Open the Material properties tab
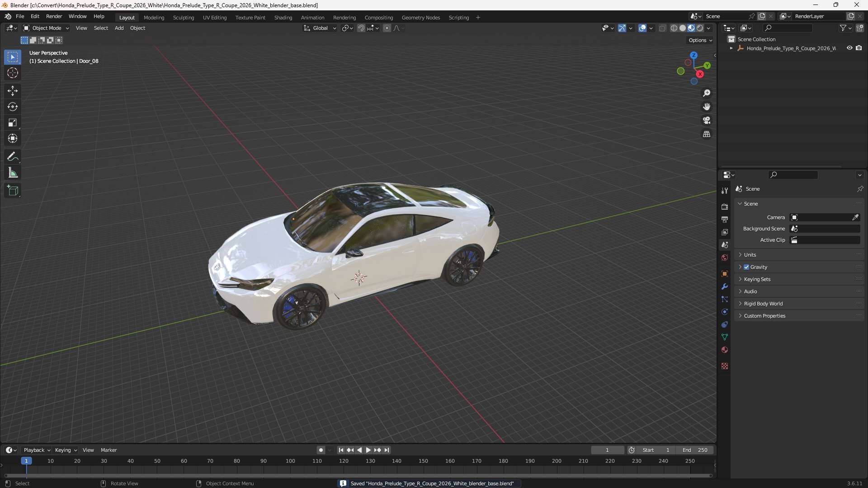Viewport: 868px width, 488px height. [x=725, y=350]
